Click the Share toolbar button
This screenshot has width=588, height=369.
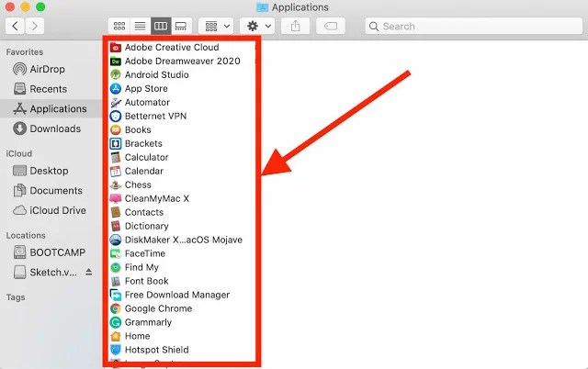[296, 26]
